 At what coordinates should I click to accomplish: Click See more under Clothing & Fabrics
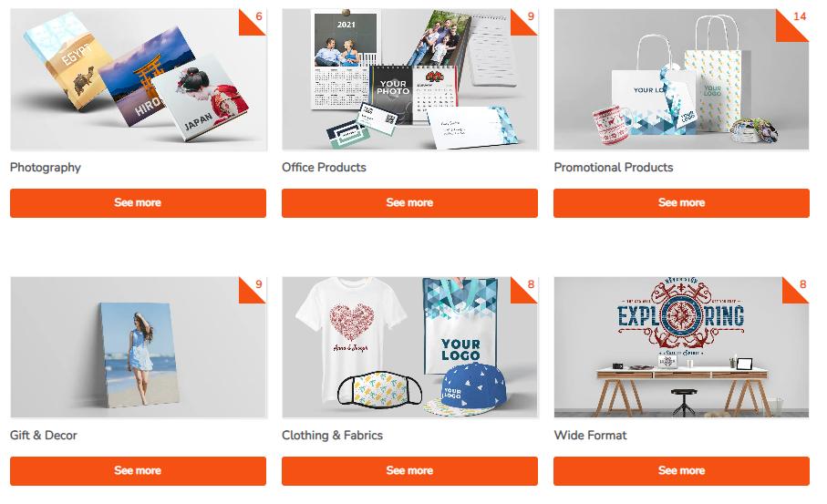click(x=409, y=471)
